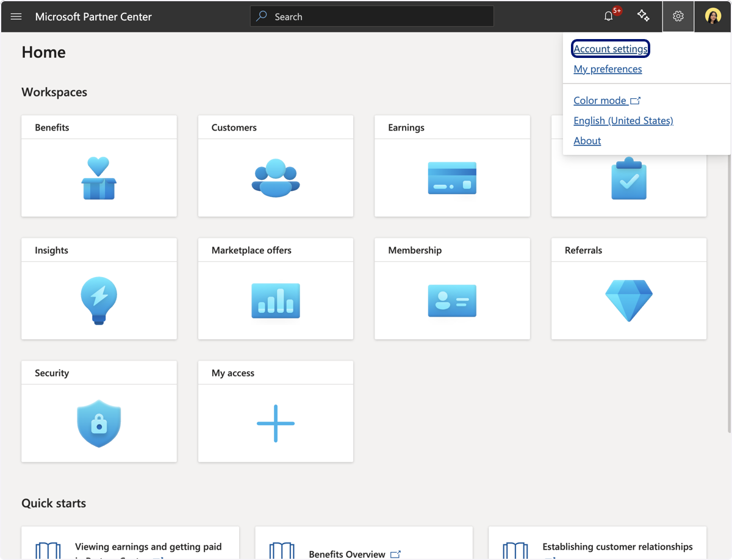Open the My access workspace title
Viewport: 732px width, 560px height.
point(233,373)
